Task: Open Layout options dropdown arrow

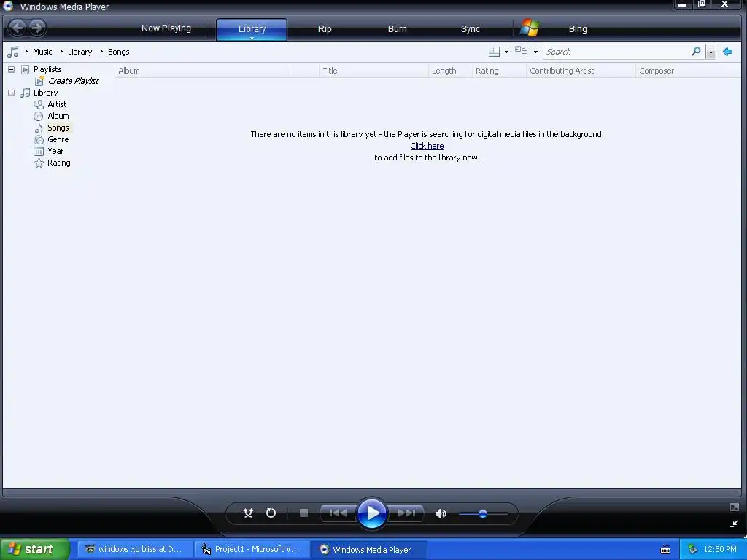Action: (x=506, y=52)
